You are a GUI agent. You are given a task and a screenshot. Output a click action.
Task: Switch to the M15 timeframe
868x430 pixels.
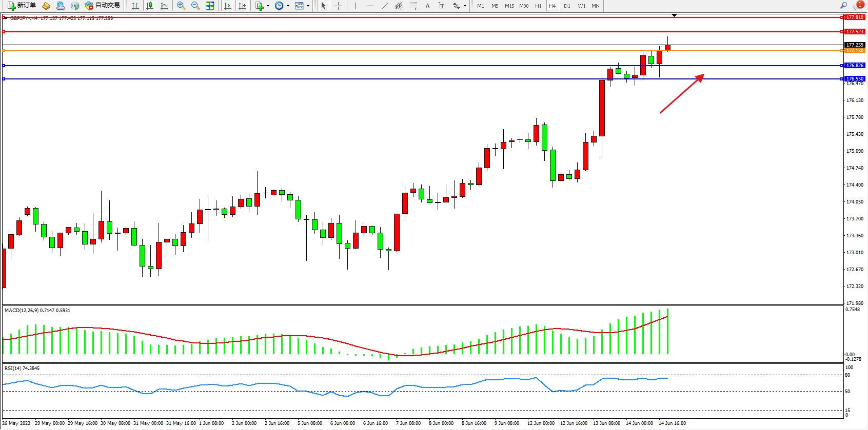(509, 6)
